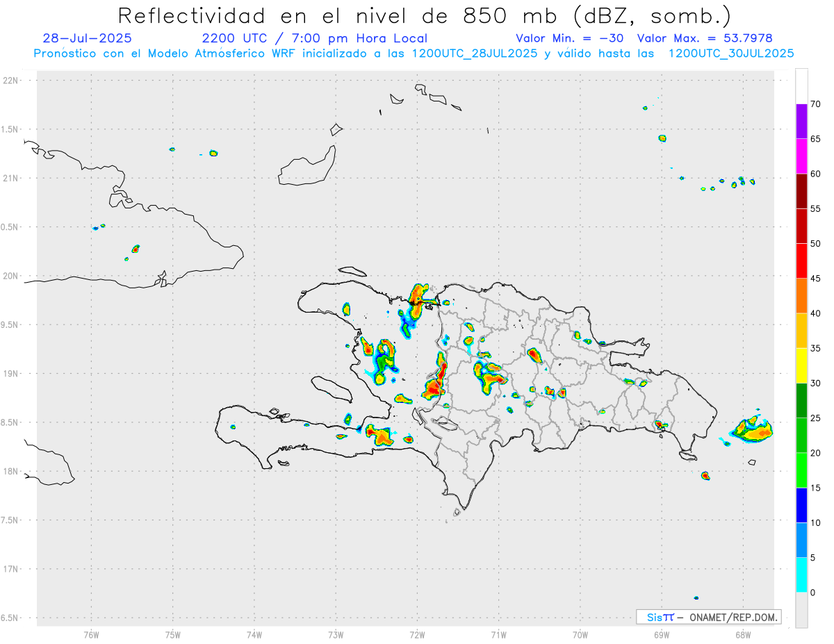Viewport: 834px width, 644px height.
Task: Click the dark blue 10–15 dBZ band
Action: click(x=801, y=505)
